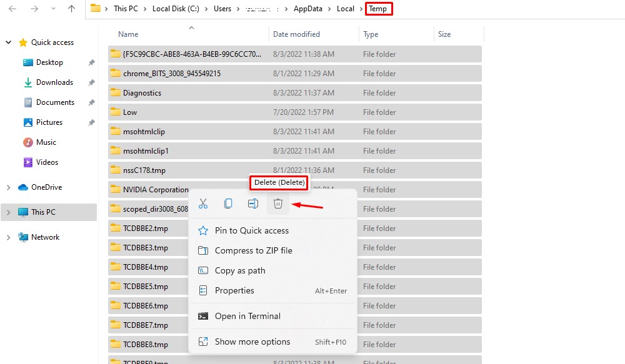
Task: Select Compress to ZIP file
Action: click(253, 250)
